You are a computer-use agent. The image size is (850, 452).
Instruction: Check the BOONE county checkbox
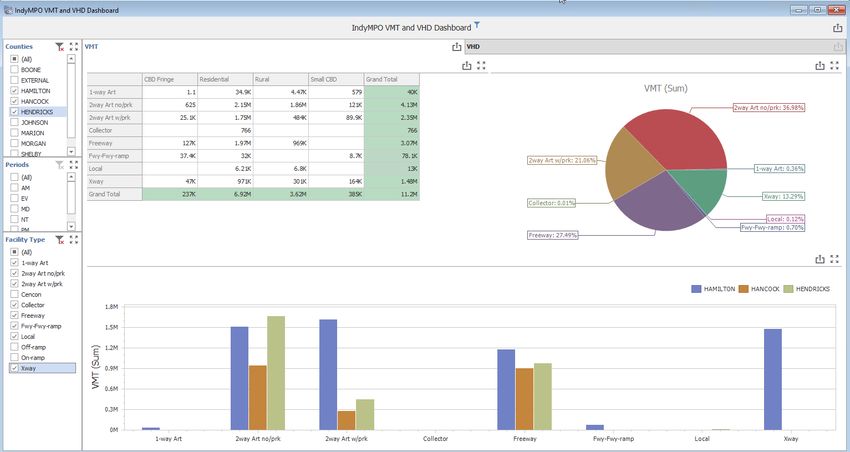tap(15, 69)
